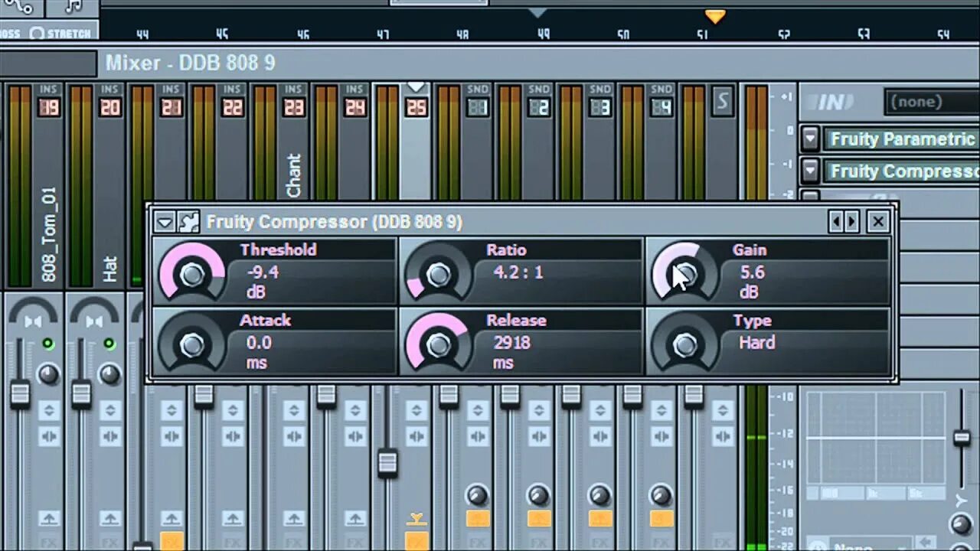Screen dimensions: 980x551
Task: Go to previous preset in Fruity Compressor
Action: click(835, 222)
